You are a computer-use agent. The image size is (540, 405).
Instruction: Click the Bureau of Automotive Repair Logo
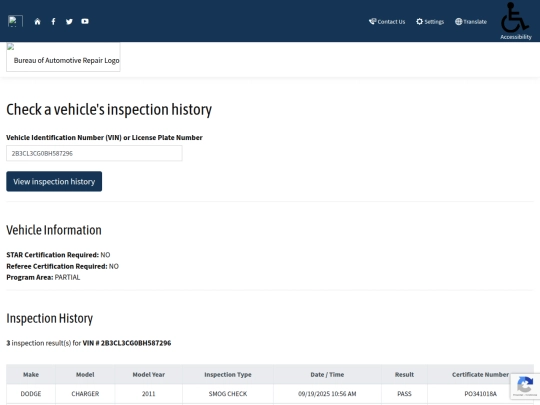(63, 57)
